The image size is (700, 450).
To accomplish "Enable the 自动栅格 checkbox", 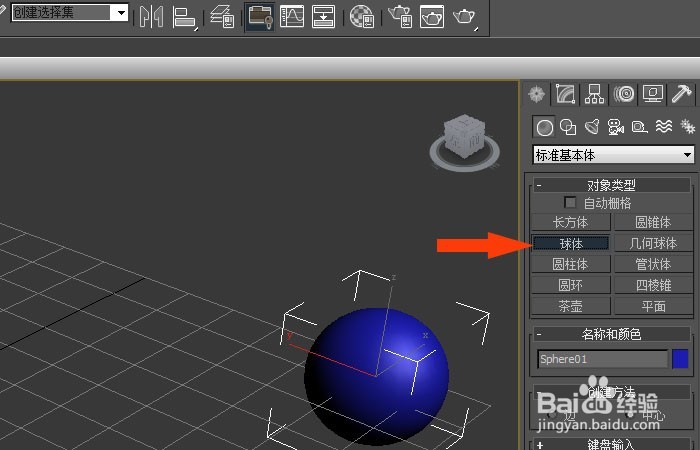I will tap(570, 203).
